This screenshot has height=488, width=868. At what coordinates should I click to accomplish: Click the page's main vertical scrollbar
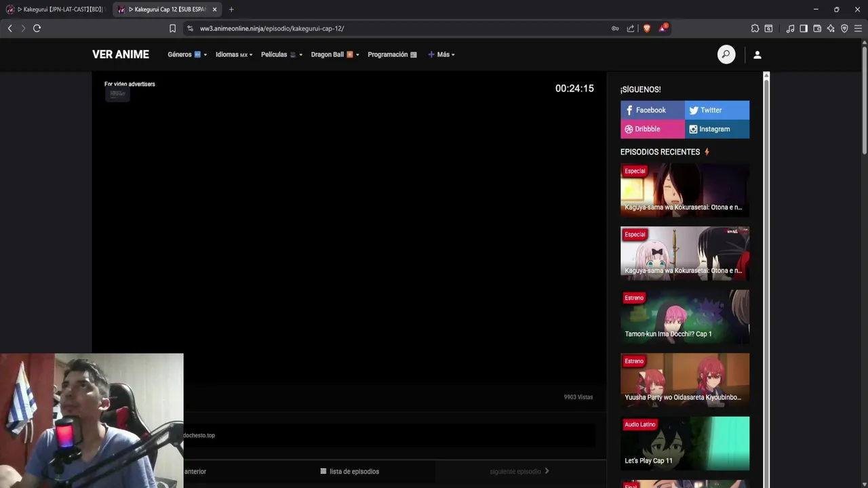(864, 102)
